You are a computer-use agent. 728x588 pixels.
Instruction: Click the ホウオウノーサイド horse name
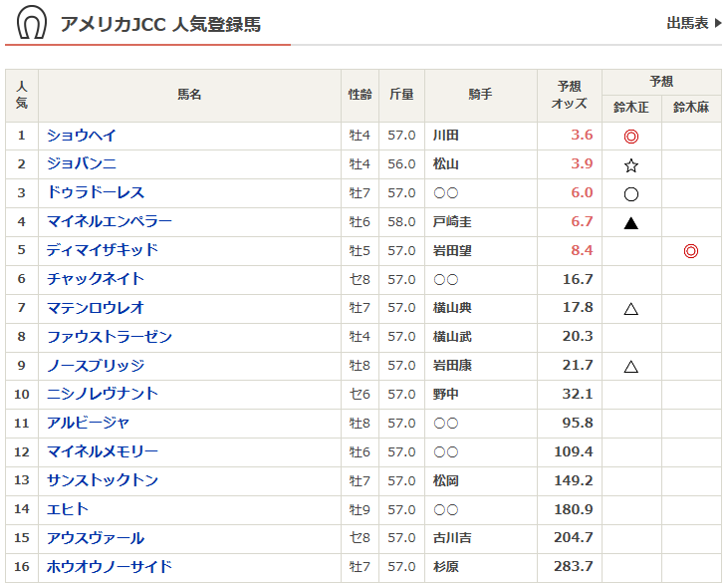point(110,567)
